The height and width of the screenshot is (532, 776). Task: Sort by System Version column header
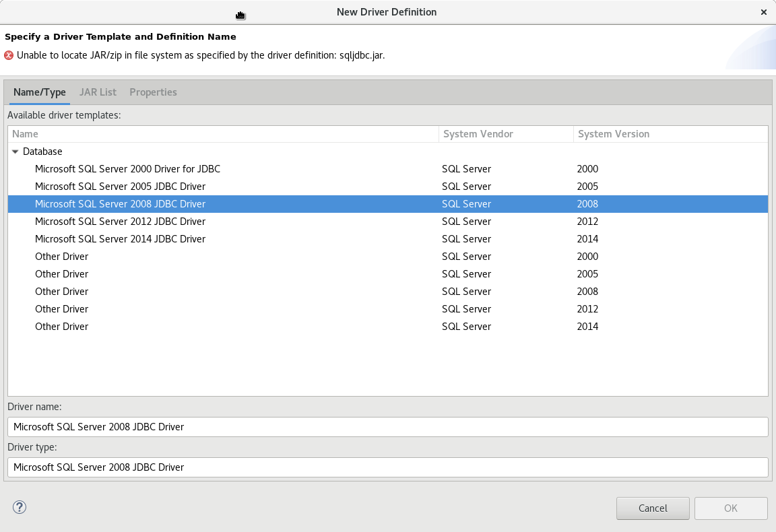[670, 134]
